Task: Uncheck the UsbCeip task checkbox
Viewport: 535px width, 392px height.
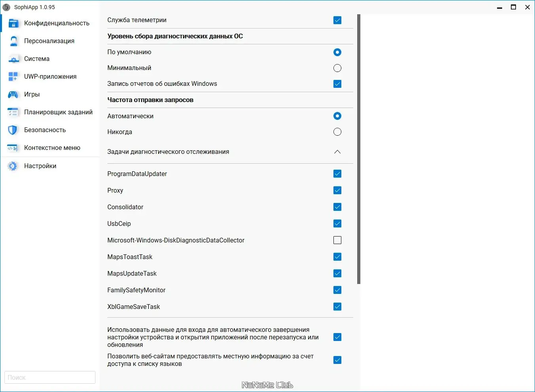Action: tap(337, 223)
